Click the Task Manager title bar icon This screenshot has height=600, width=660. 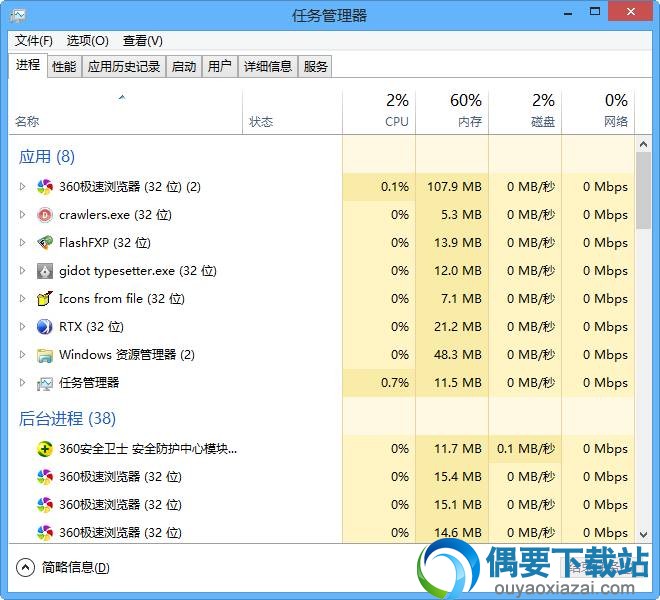coord(18,16)
